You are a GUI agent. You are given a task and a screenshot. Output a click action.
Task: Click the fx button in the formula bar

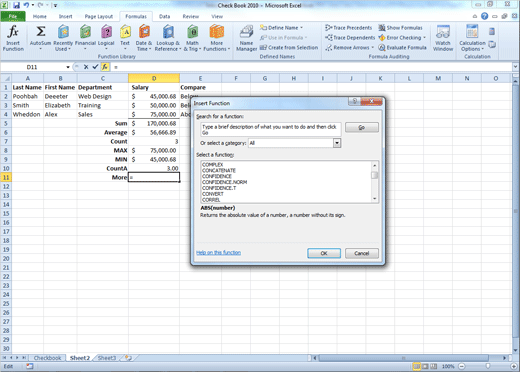[x=105, y=67]
